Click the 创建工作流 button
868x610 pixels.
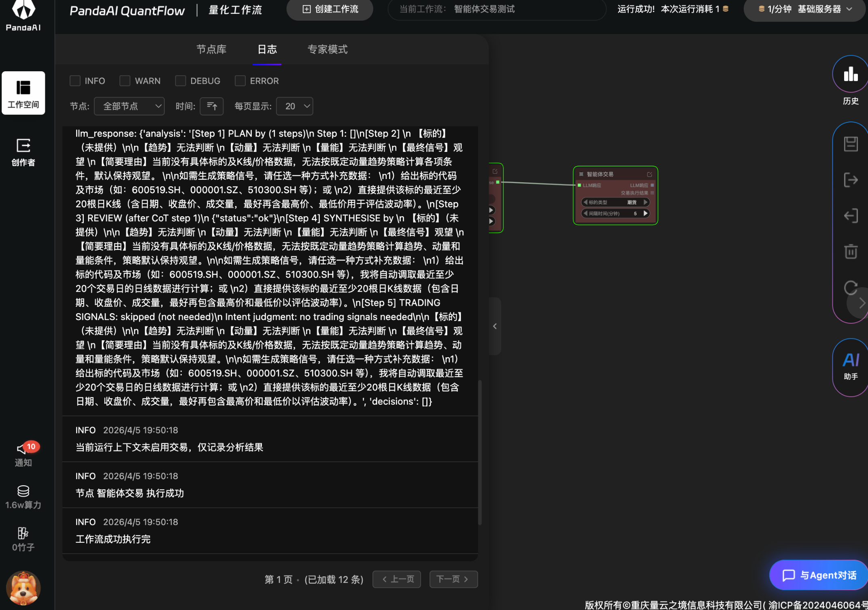tap(330, 9)
